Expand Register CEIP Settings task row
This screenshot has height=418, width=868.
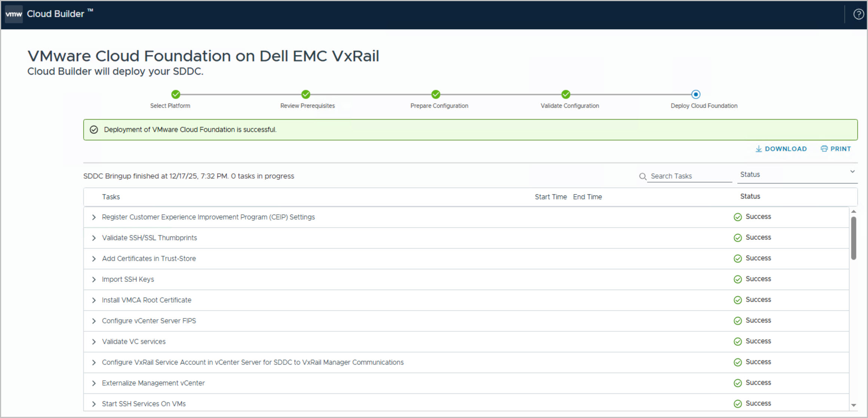tap(94, 217)
